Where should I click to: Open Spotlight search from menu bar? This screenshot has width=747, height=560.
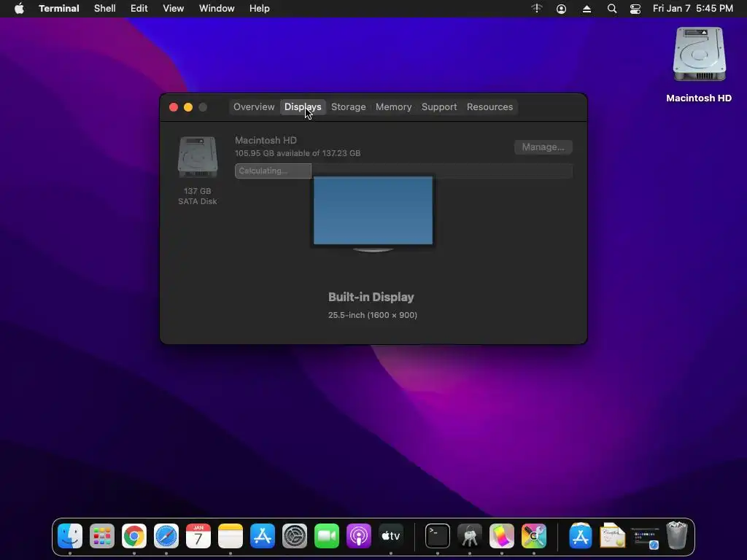[x=612, y=9]
